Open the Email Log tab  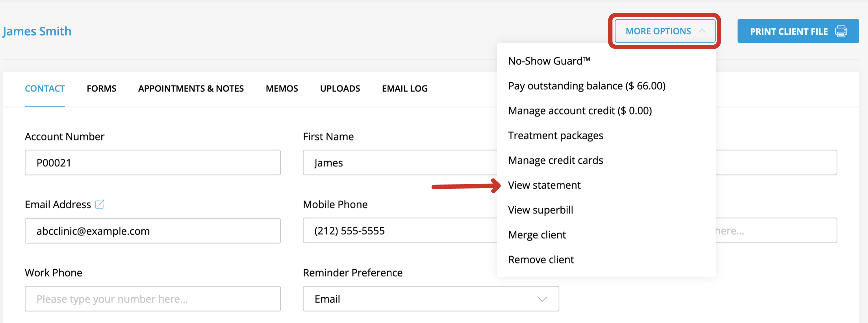tap(405, 88)
